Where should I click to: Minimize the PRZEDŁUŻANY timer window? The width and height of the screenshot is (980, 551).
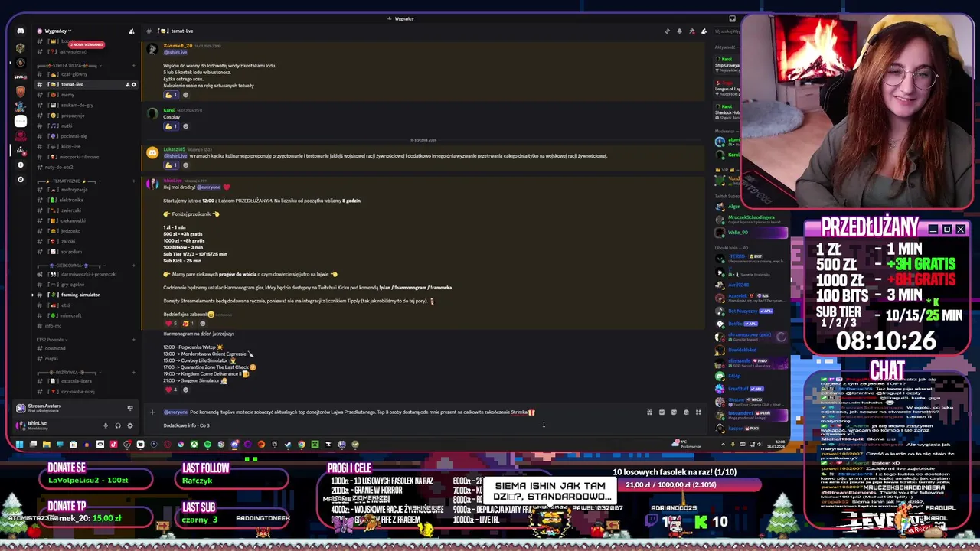point(933,230)
